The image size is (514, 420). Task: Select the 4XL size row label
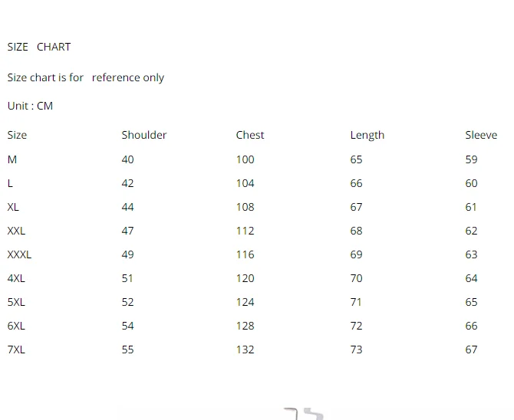16,278
